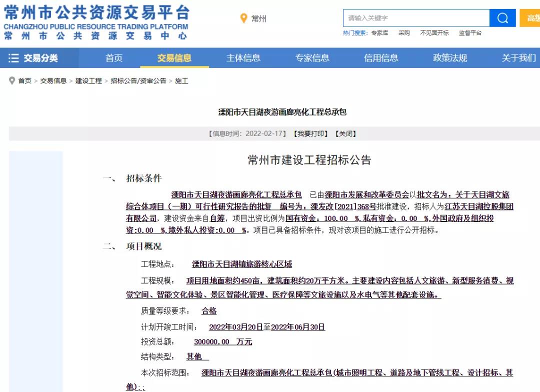Click breadcrumb link 招标公告/资审公告
Viewport: 540px width, 392px height.
pyautogui.click(x=138, y=80)
